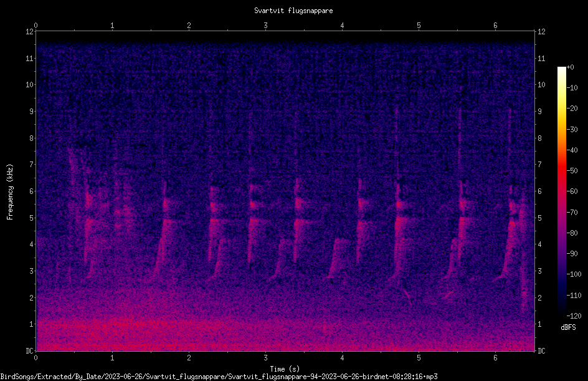Select the '-40' colorbar value
The height and width of the screenshot is (381, 588).
[x=572, y=150]
